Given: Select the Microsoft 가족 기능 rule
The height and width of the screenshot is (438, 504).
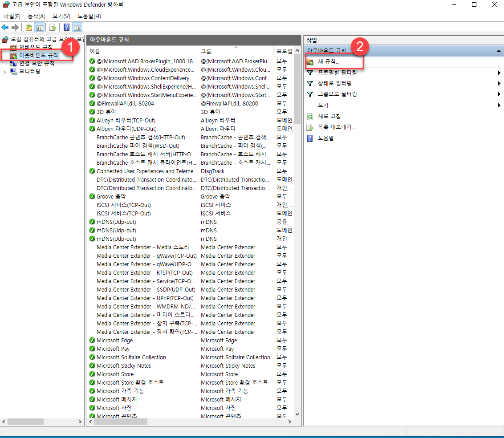Looking at the screenshot, I should pyautogui.click(x=120, y=391).
